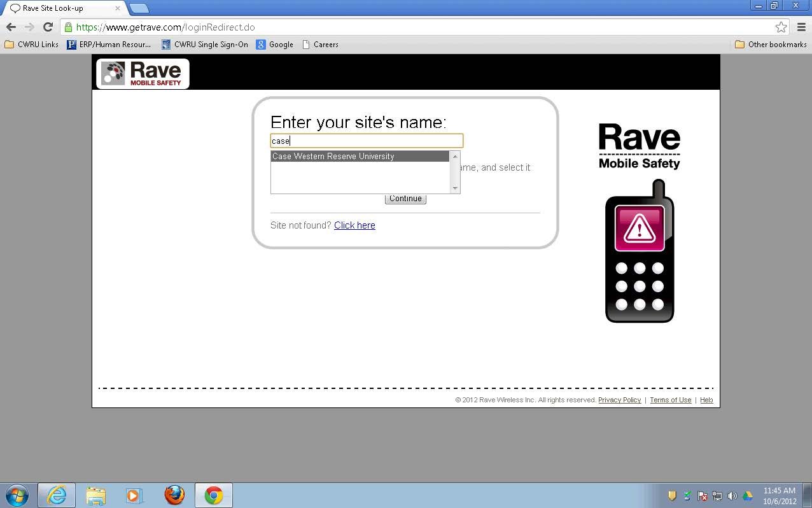Open Internet Explorer from taskbar
This screenshot has width=812, height=508.
(57, 495)
